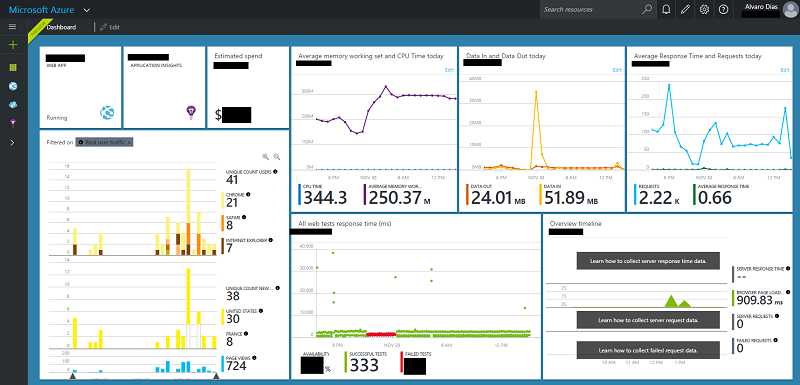Click the green plus New resource icon

click(x=13, y=45)
